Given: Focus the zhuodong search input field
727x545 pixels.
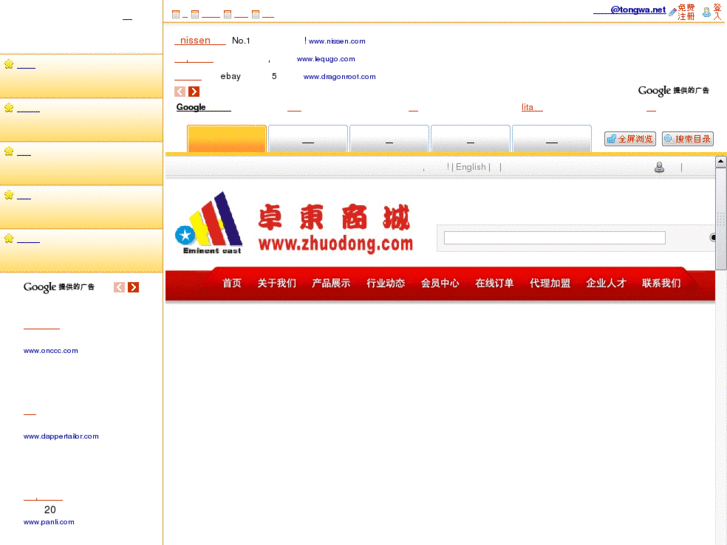Looking at the screenshot, I should (x=555, y=238).
